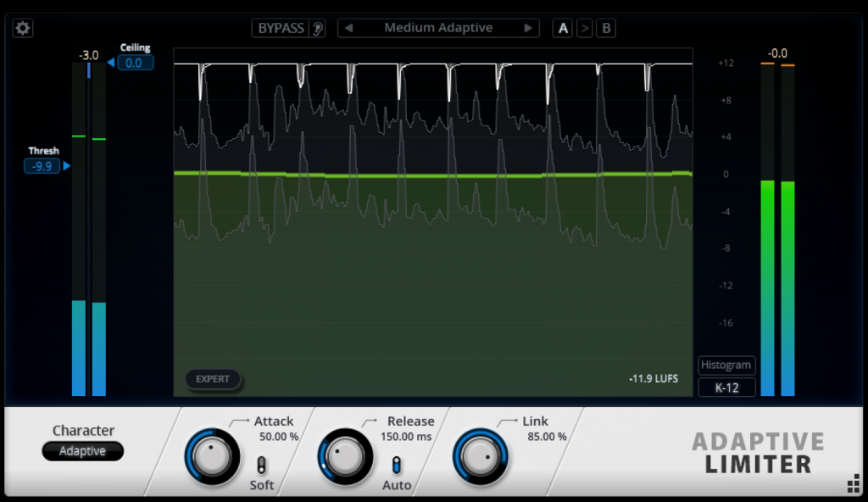Click the left input level meter
Image resolution: width=868 pixels, height=502 pixels.
tap(79, 229)
